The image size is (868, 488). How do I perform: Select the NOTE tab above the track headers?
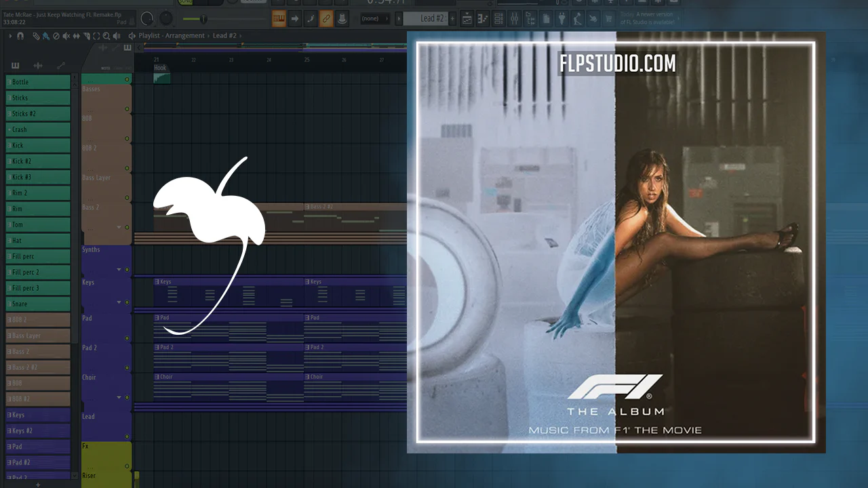pyautogui.click(x=105, y=68)
